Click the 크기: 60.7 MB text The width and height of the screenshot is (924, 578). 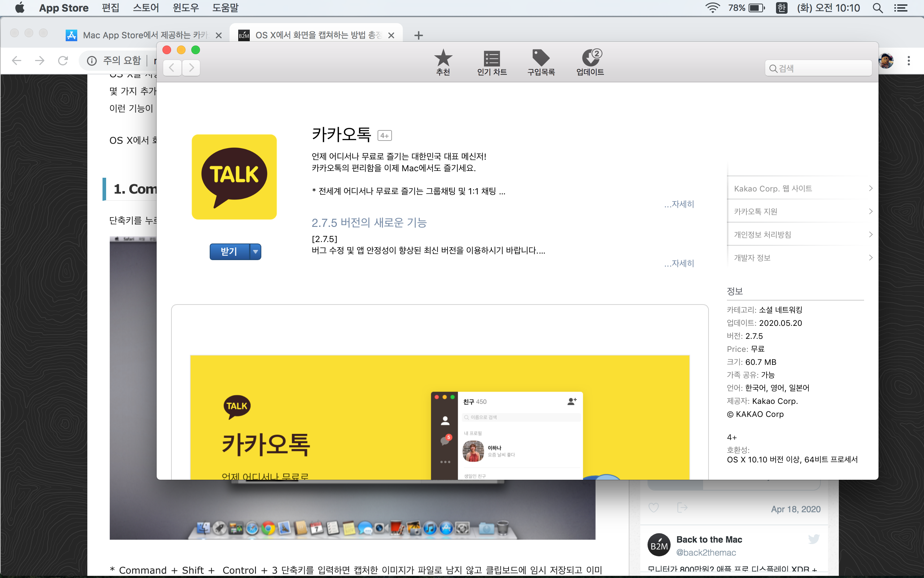click(x=751, y=362)
